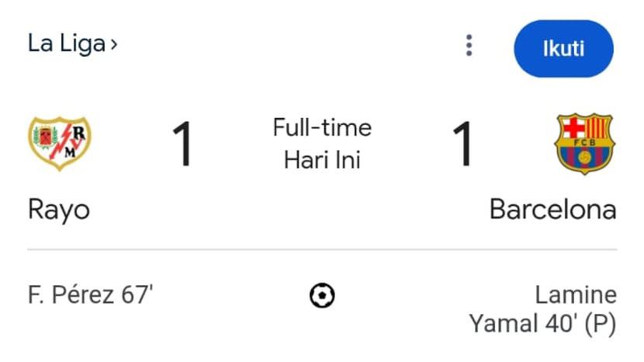Screen dimensions: 644x362
Task: Click Rayo's score of 1
Action: [183, 145]
